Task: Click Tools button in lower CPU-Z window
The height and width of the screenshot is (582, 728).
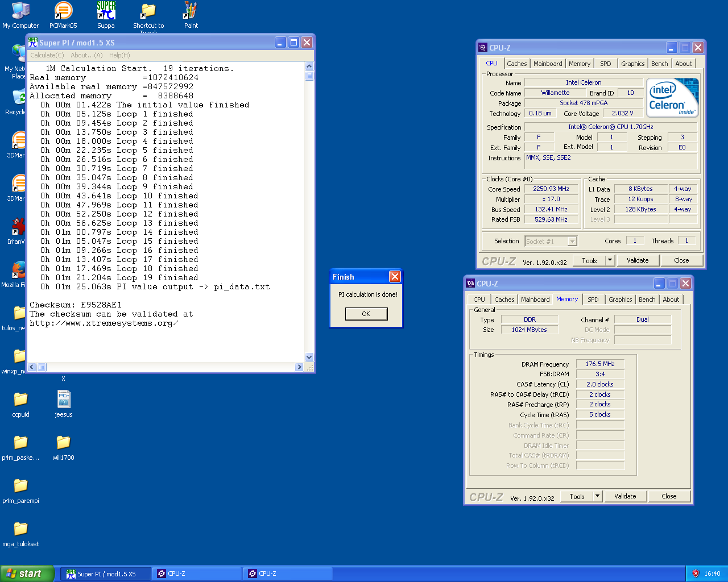Action: [x=577, y=496]
